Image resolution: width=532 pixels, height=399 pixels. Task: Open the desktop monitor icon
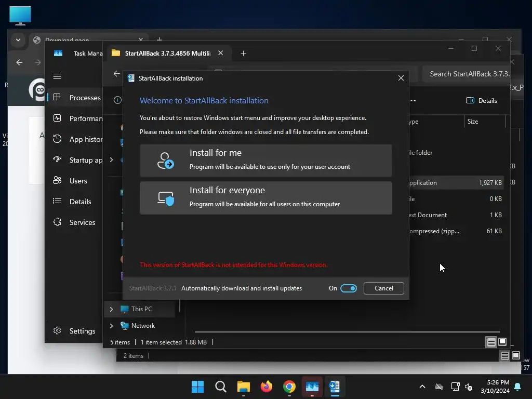20,16
